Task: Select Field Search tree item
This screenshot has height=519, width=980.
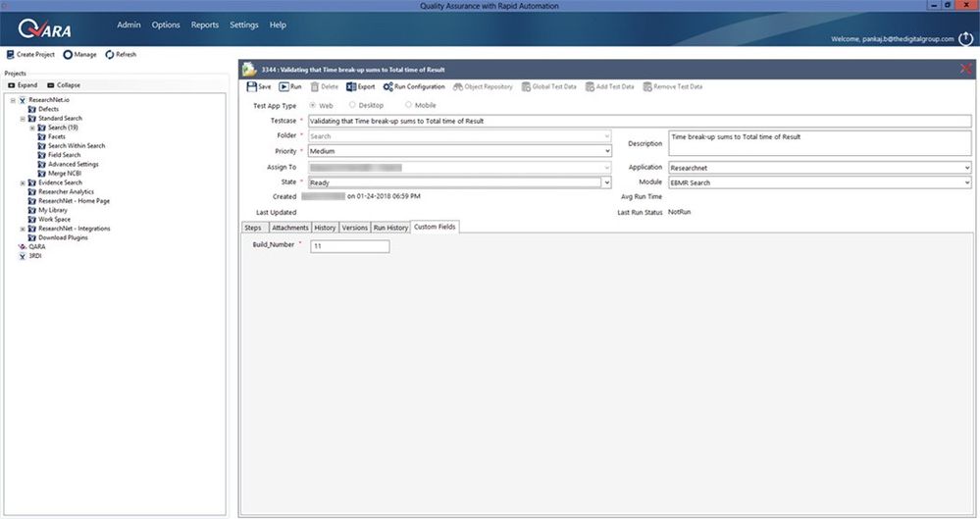Action: point(65,155)
